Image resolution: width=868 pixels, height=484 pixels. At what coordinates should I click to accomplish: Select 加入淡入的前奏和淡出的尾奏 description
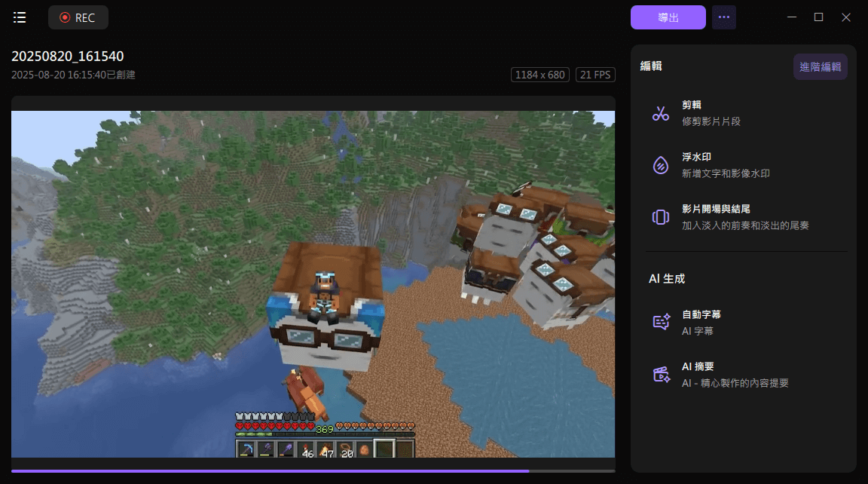point(745,225)
